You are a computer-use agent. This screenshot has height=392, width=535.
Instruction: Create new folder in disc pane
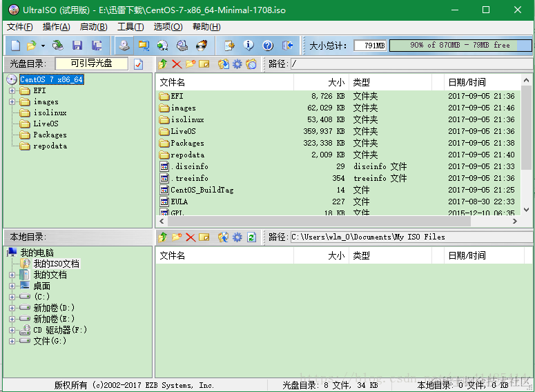[x=191, y=63]
